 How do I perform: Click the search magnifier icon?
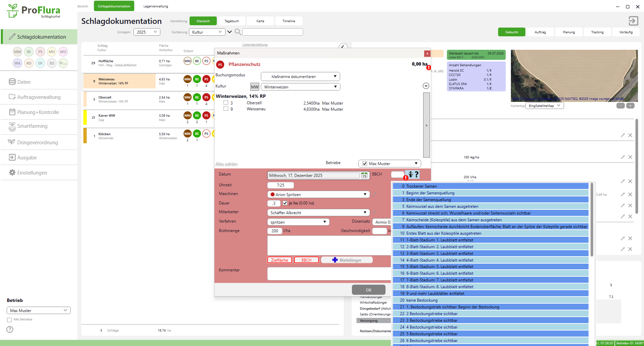coord(238,32)
